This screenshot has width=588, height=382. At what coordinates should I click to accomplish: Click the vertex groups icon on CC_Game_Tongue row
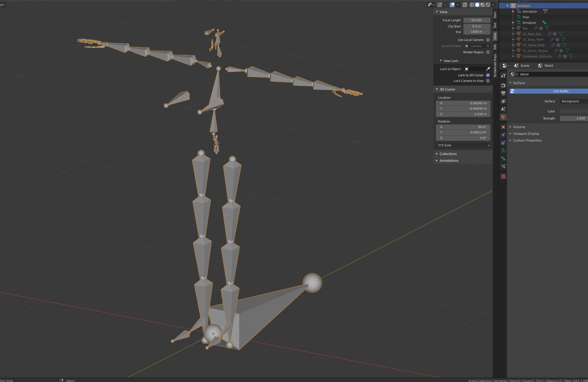point(562,51)
